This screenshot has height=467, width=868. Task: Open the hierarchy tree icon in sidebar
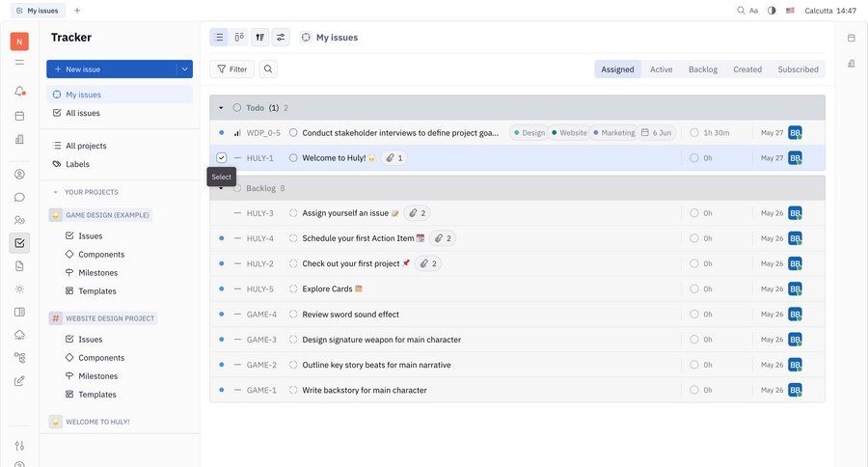coord(19,358)
